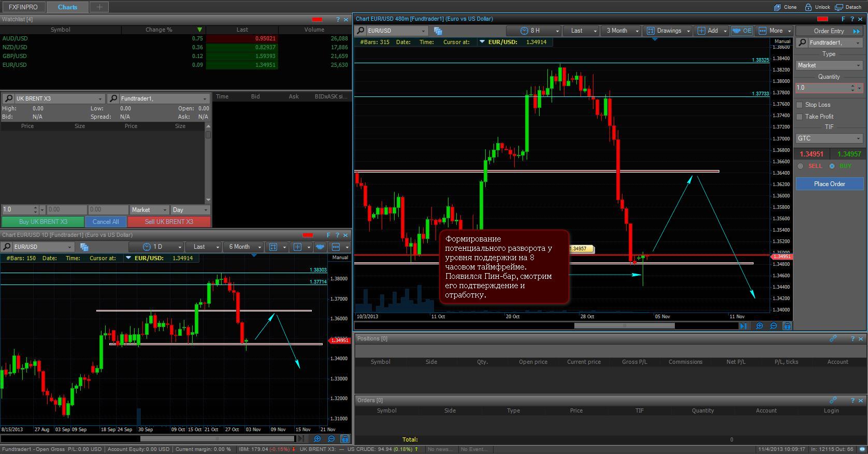Click the F icon in the 8H chart title bar

(843, 19)
